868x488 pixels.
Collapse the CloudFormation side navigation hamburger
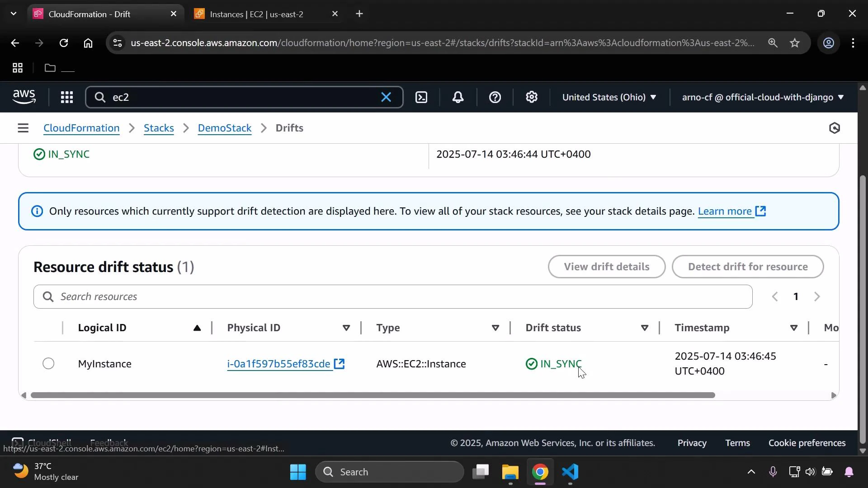point(23,128)
